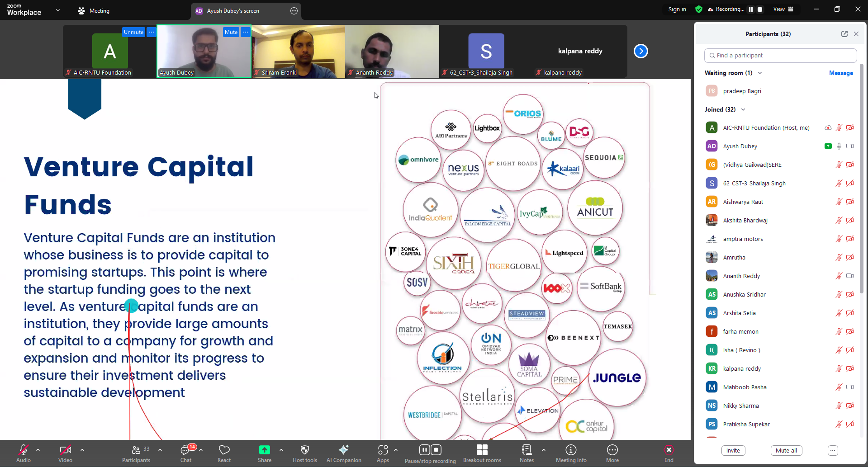This screenshot has height=467, width=868.
Task: Toggle Ayush Dubey's microphone in participant list
Action: point(839,146)
